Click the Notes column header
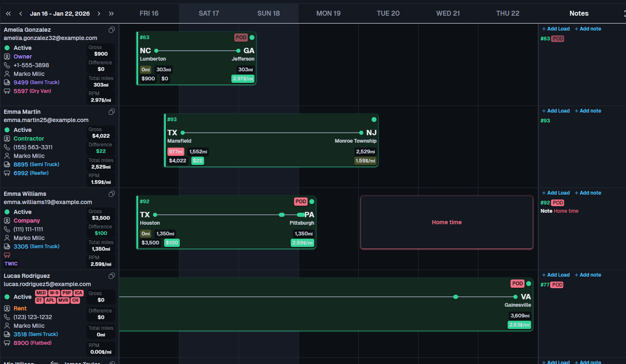Viewport: 626px width, 364px height. click(x=579, y=13)
